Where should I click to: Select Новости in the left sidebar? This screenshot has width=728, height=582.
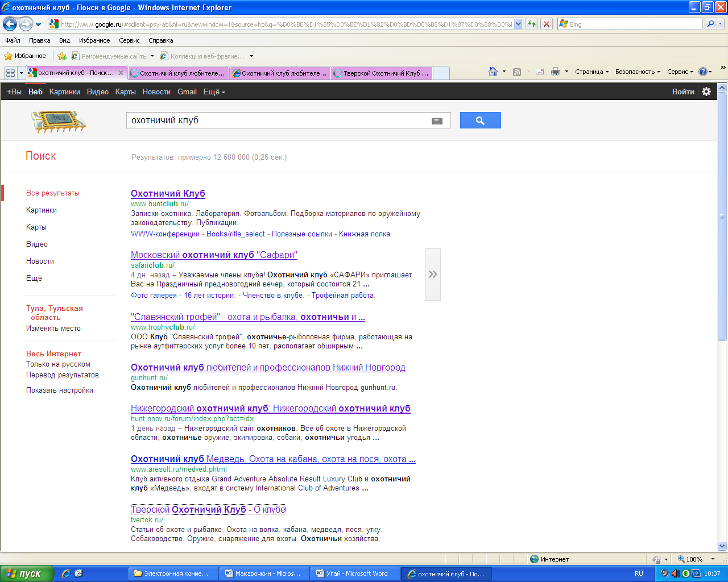point(40,261)
